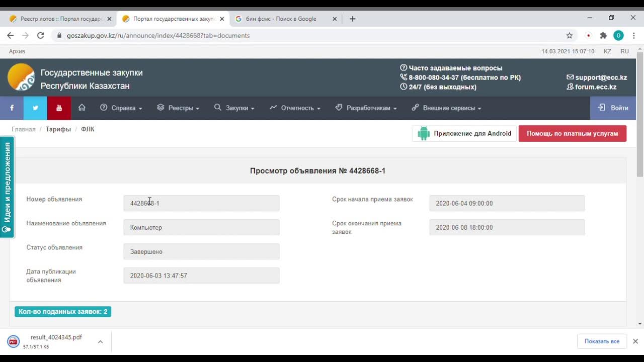The height and width of the screenshot is (362, 644).
Task: Click the Номер объявления field
Action: 201,203
